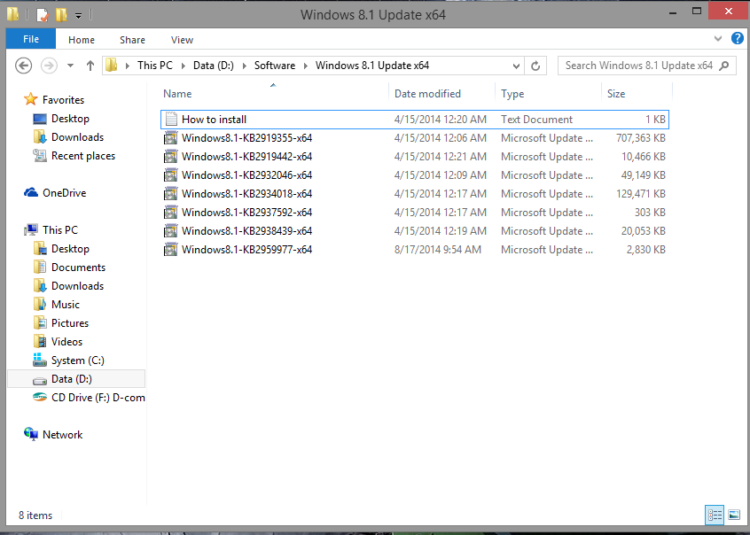Open Desktop under Favorites
Viewport: 750px width, 535px height.
70,119
